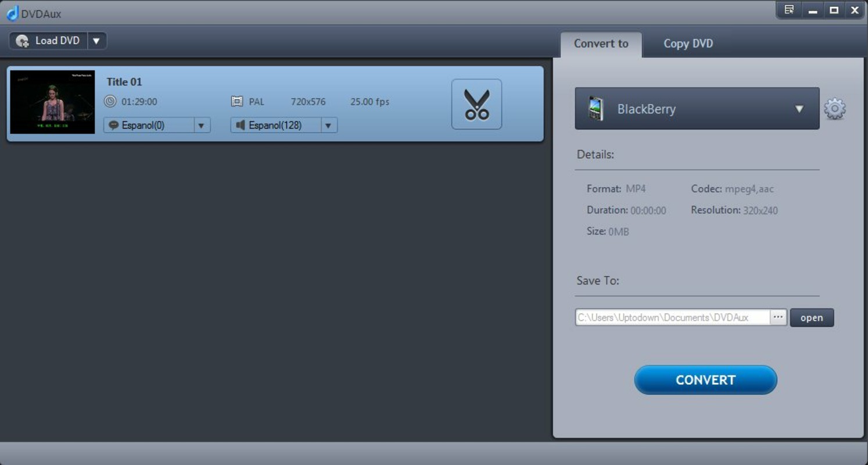The height and width of the screenshot is (465, 868).
Task: Click the Resolution 320x240 detail
Action: tap(734, 210)
